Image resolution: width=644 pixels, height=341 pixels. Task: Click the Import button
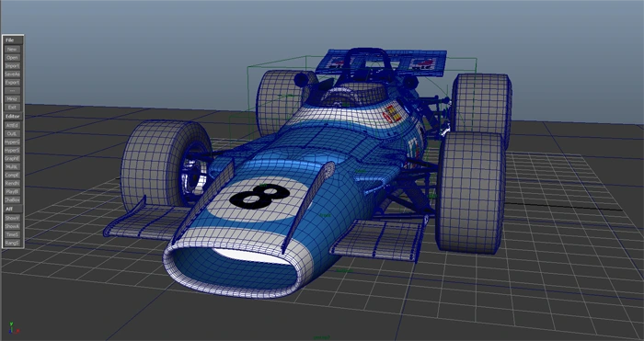(12, 65)
